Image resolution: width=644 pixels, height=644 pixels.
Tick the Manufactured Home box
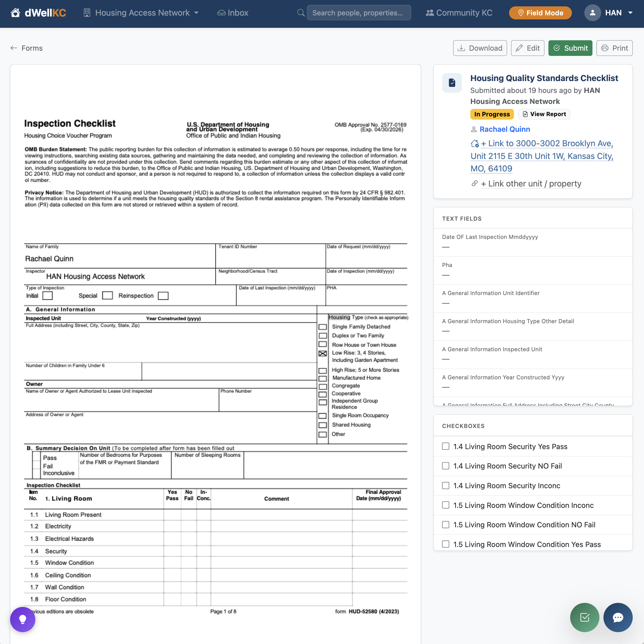(x=323, y=379)
